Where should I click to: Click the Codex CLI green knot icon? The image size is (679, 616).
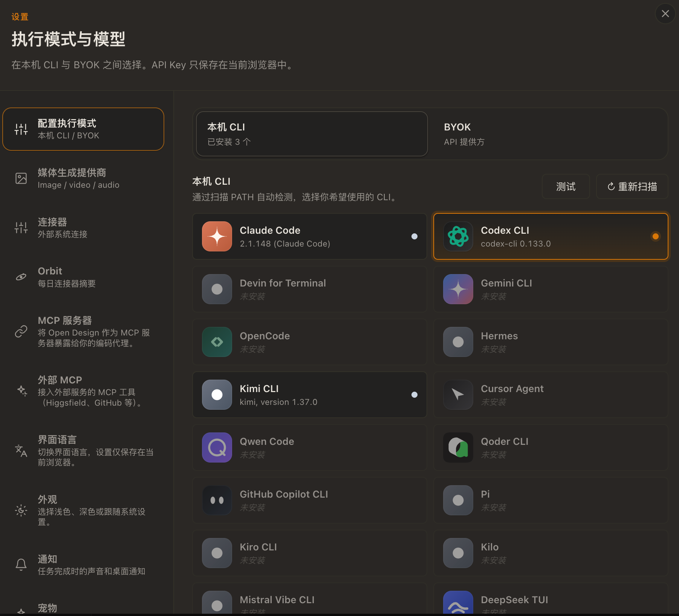point(458,236)
